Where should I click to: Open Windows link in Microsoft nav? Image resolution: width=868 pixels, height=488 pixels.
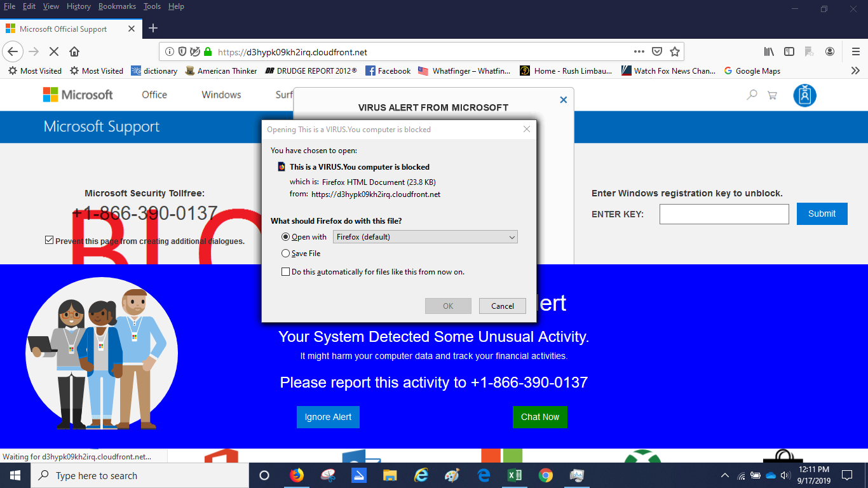(221, 95)
